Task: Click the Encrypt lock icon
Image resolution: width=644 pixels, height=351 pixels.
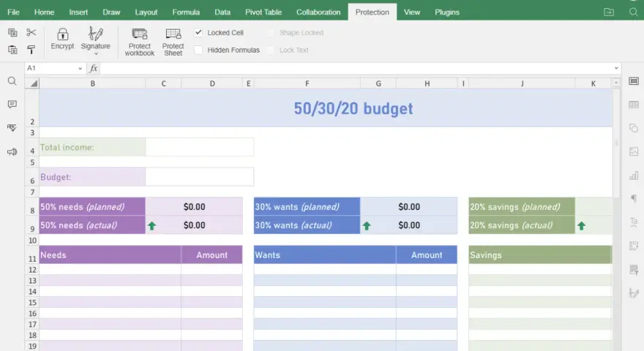Action: click(62, 34)
